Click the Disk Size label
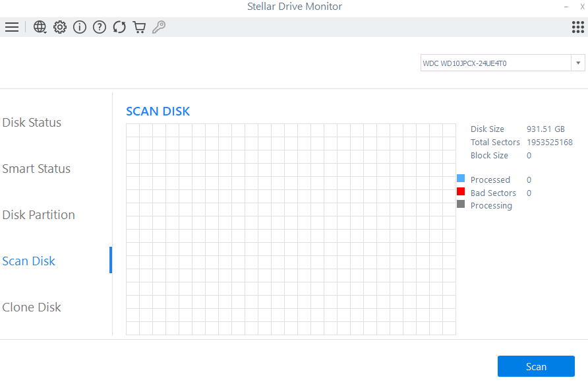This screenshot has width=588, height=388. pos(488,129)
